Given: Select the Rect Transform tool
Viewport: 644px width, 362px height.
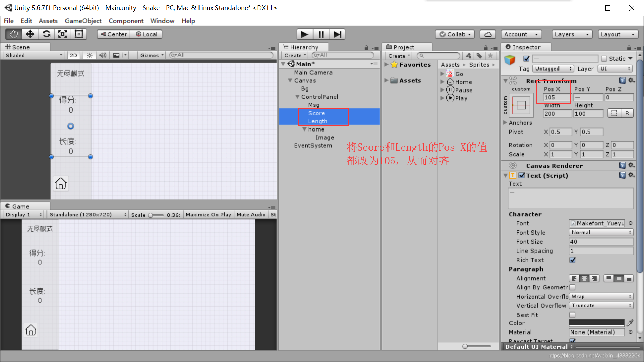Looking at the screenshot, I should click(79, 34).
